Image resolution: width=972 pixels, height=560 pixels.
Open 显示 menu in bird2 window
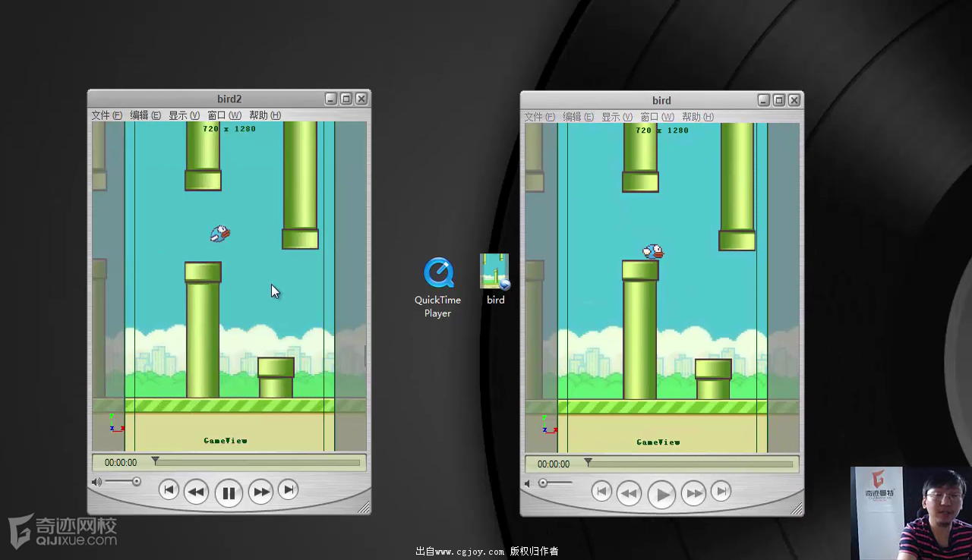(184, 115)
